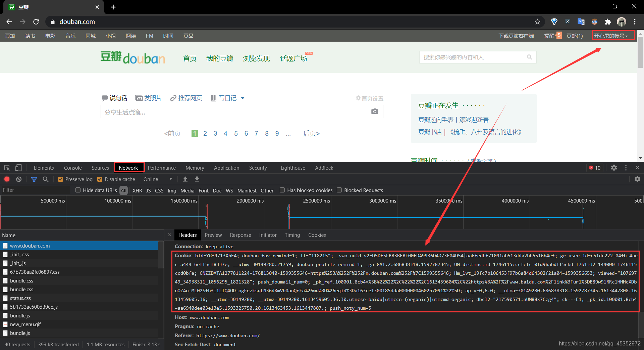Open the DevTools customize three-dot menu
Screen dimensions: 644x350
point(626,168)
